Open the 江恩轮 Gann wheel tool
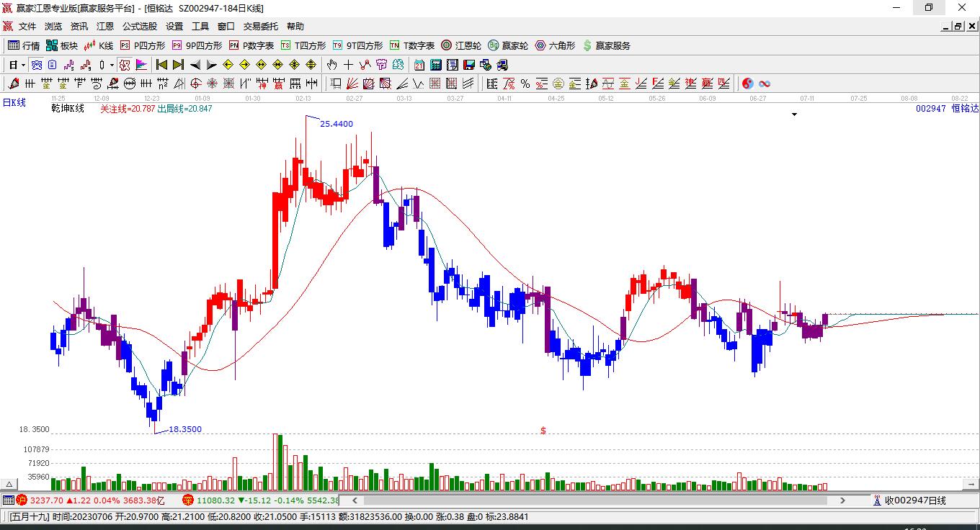 coord(461,45)
